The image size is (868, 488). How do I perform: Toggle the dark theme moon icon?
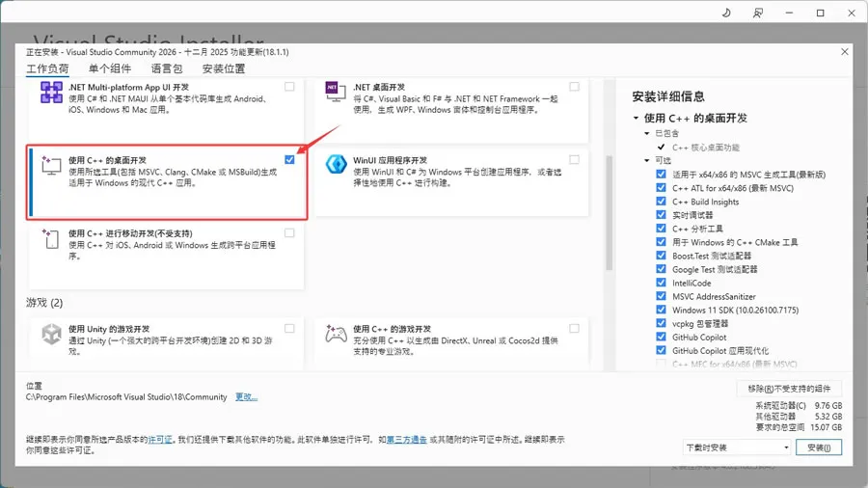click(x=726, y=13)
